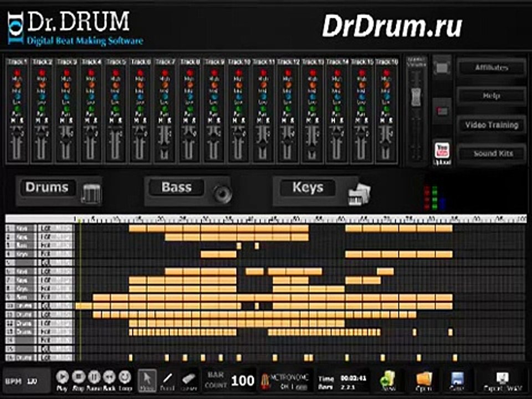The width and height of the screenshot is (532, 399).
Task: Click Track 1 red High EQ knob
Action: point(17,73)
